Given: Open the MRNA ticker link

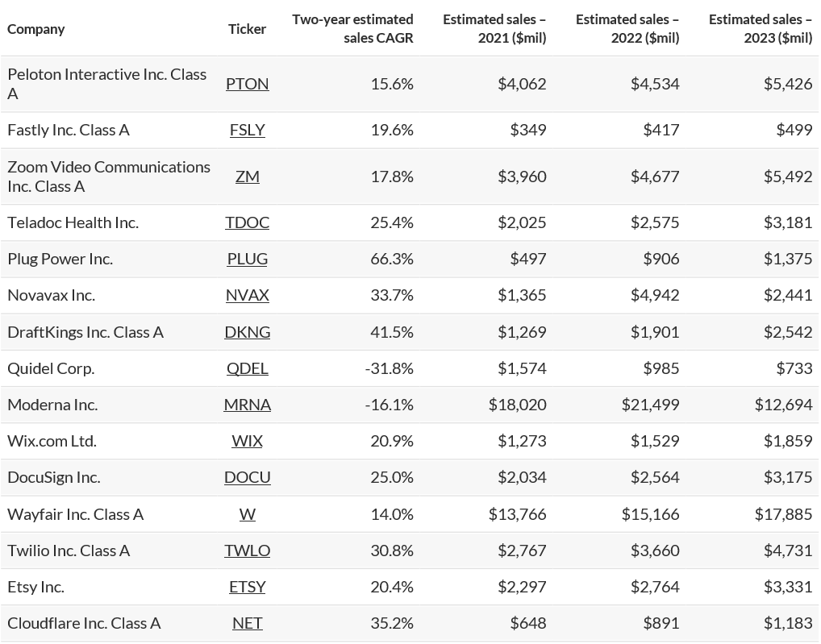Looking at the screenshot, I should [247, 405].
